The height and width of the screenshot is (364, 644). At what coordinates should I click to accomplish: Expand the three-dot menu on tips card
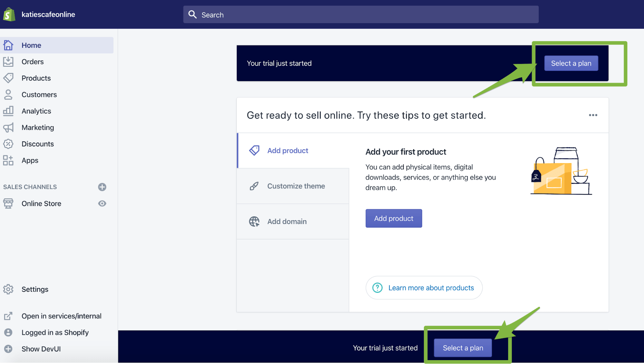(x=593, y=115)
